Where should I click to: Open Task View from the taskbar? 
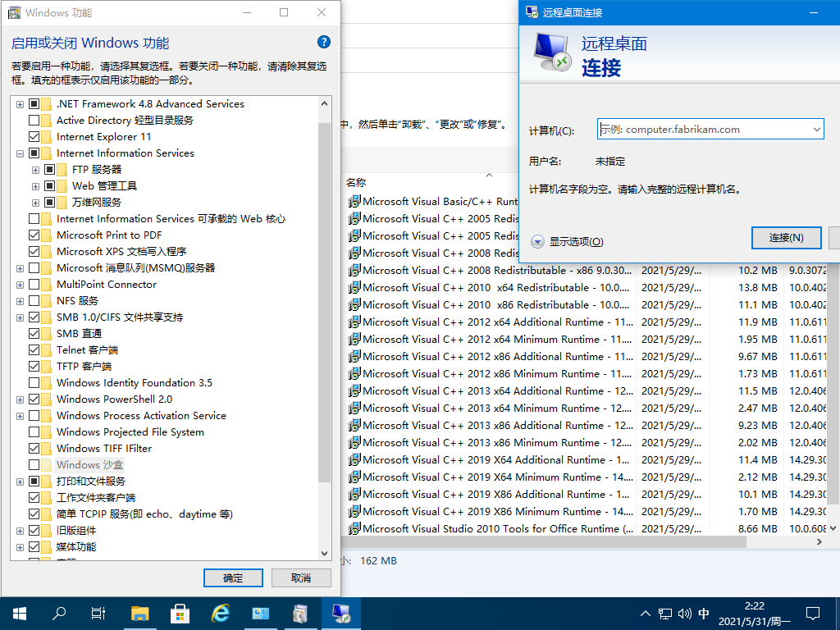point(98,613)
